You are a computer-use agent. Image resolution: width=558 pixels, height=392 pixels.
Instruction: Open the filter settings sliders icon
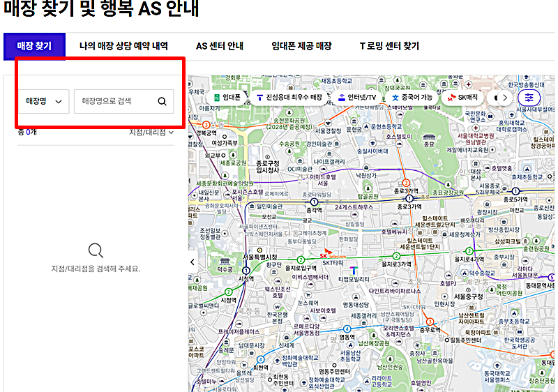coord(529,98)
